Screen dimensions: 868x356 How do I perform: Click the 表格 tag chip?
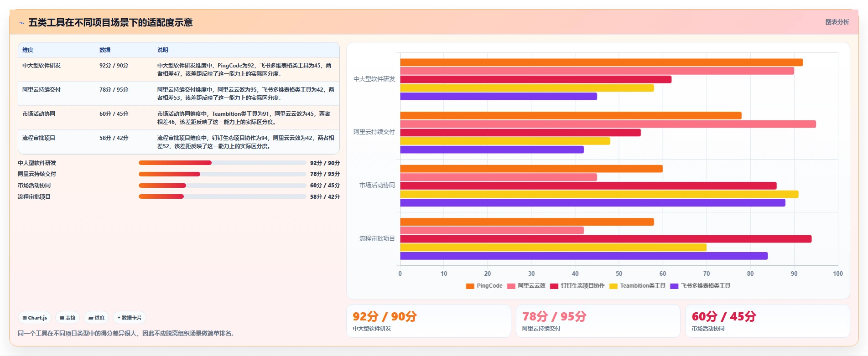(x=68, y=318)
